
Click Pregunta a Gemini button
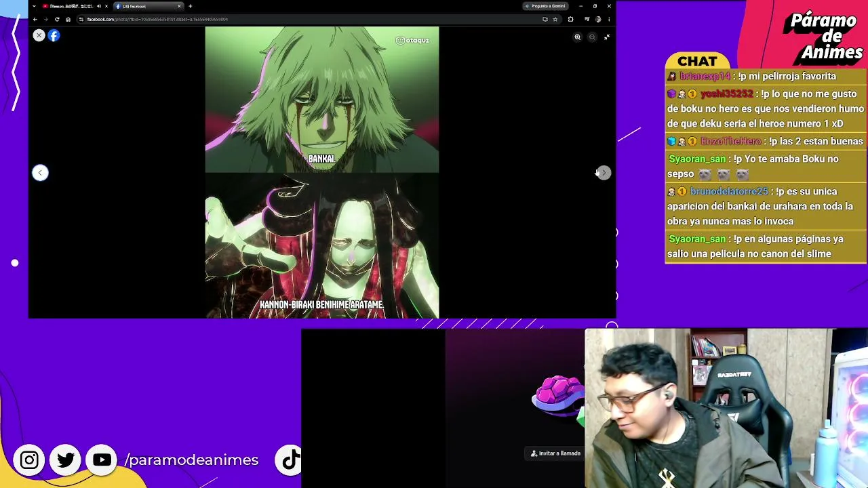(545, 6)
